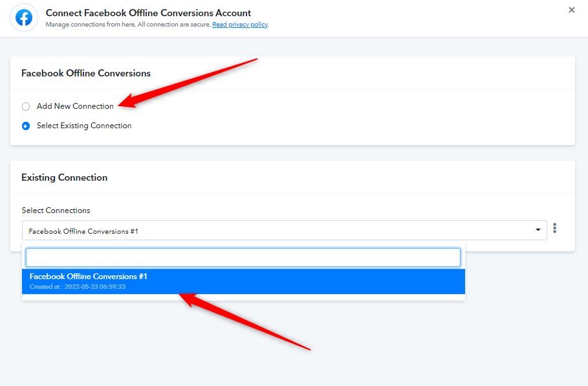Click the Select Connections label text

tap(56, 210)
